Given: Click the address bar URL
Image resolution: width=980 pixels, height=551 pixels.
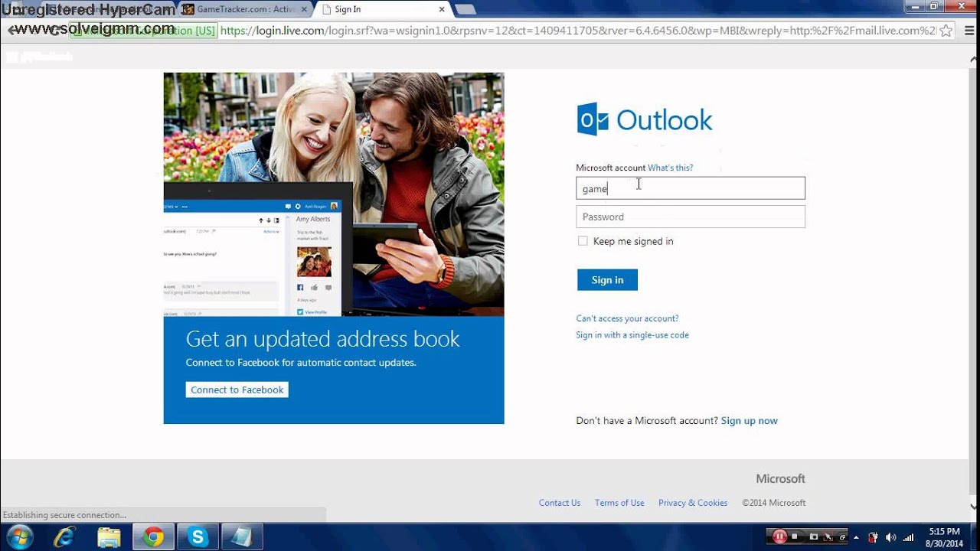Looking at the screenshot, I should click(578, 31).
